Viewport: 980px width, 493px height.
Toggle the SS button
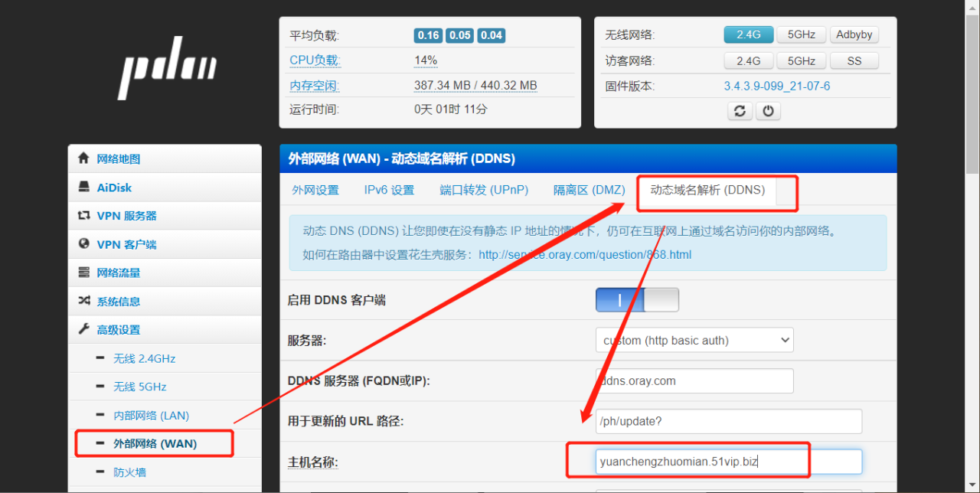coord(854,60)
